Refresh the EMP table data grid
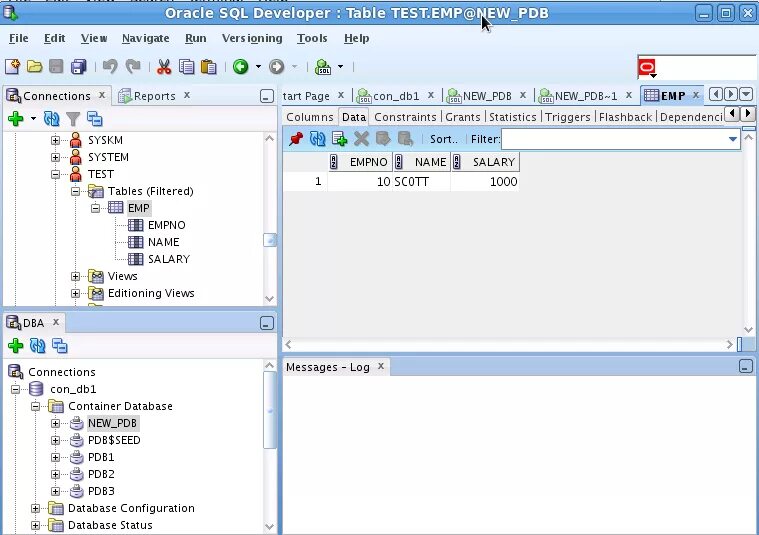The width and height of the screenshot is (759, 535). [x=318, y=139]
